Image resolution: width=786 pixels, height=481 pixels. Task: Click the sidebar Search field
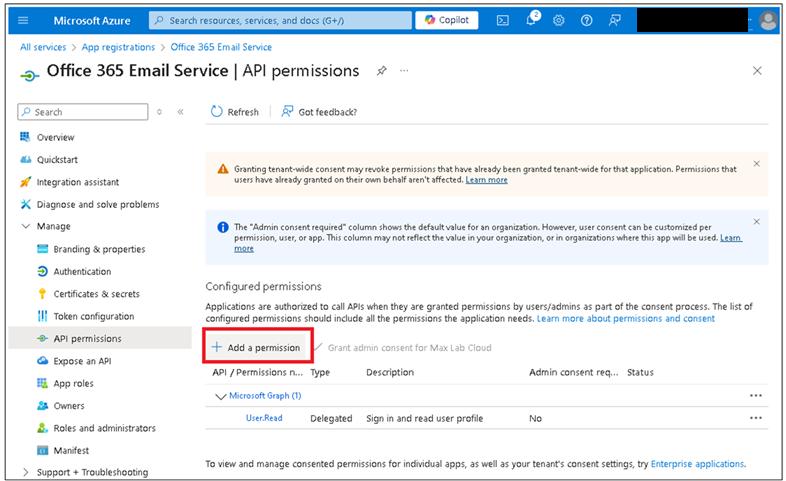pos(83,112)
